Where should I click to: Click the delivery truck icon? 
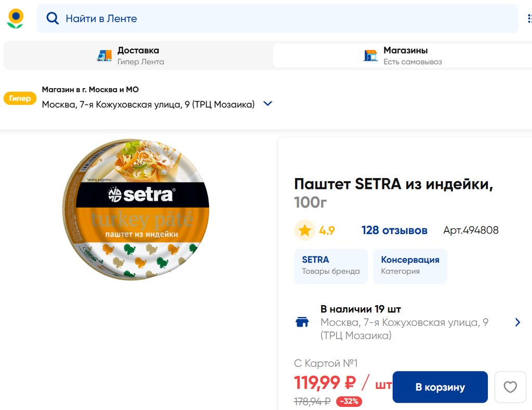(104, 56)
